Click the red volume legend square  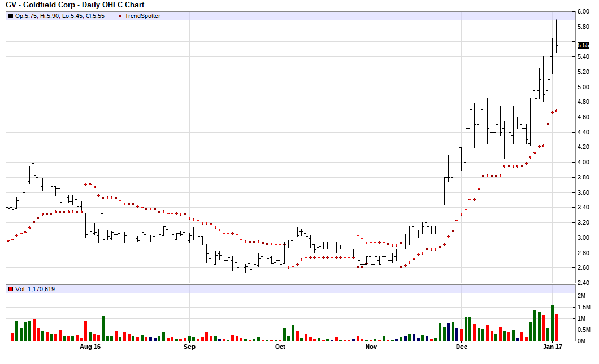click(11, 289)
